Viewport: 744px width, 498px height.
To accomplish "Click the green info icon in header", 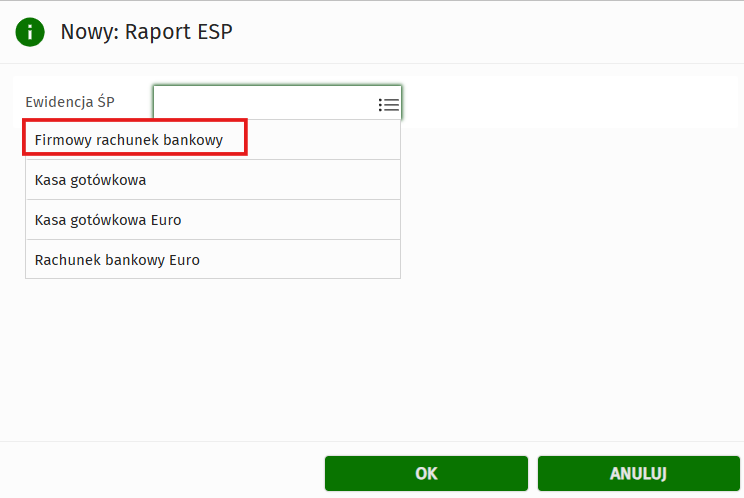I will pos(30,32).
